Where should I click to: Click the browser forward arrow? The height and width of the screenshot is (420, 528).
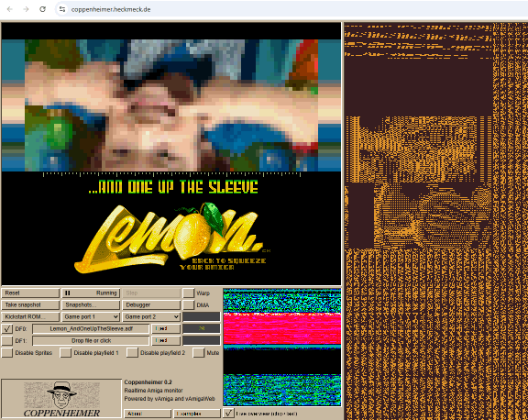click(x=26, y=9)
